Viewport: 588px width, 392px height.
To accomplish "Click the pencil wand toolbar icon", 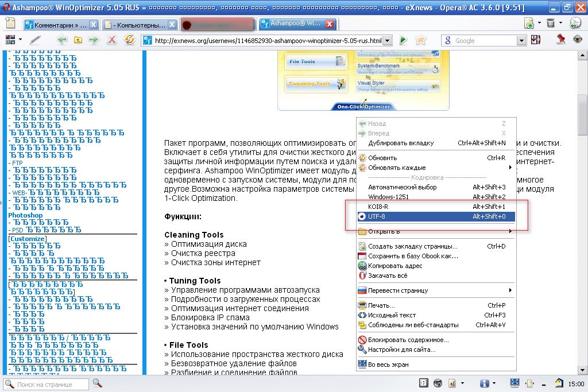I will 35,40.
